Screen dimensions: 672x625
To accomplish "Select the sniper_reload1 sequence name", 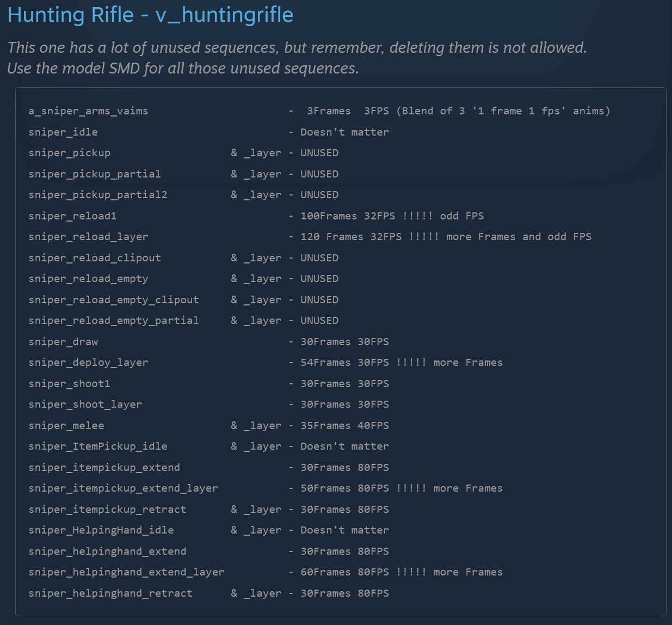I will pos(72,216).
